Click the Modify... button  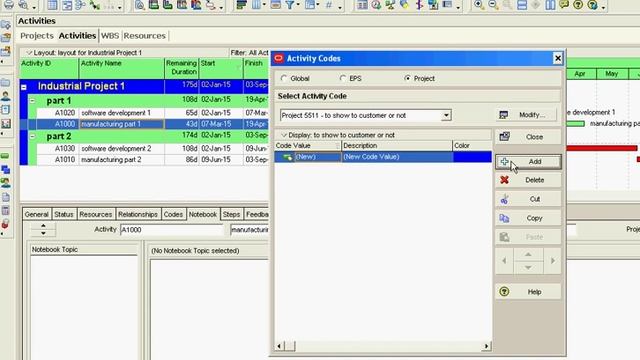(x=526, y=115)
